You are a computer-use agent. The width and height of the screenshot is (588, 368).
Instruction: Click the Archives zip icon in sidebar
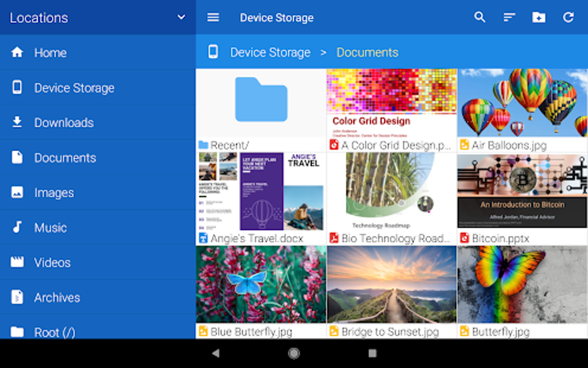point(17,297)
